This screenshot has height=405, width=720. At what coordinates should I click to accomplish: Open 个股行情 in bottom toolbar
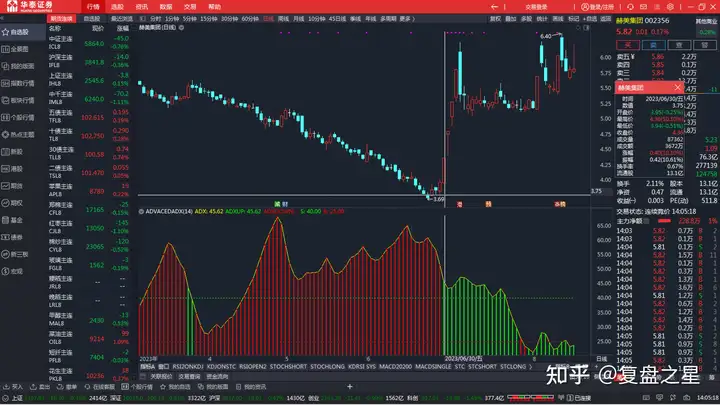click(x=137, y=387)
